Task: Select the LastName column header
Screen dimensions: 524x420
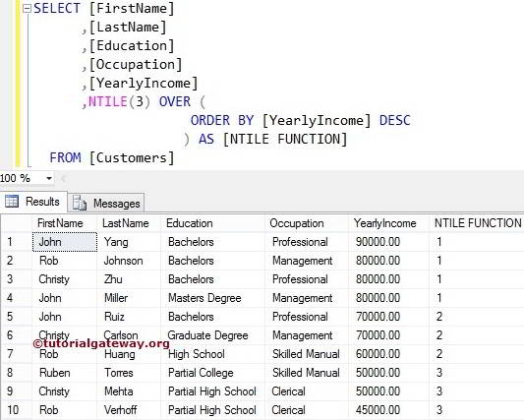Action: 129,223
